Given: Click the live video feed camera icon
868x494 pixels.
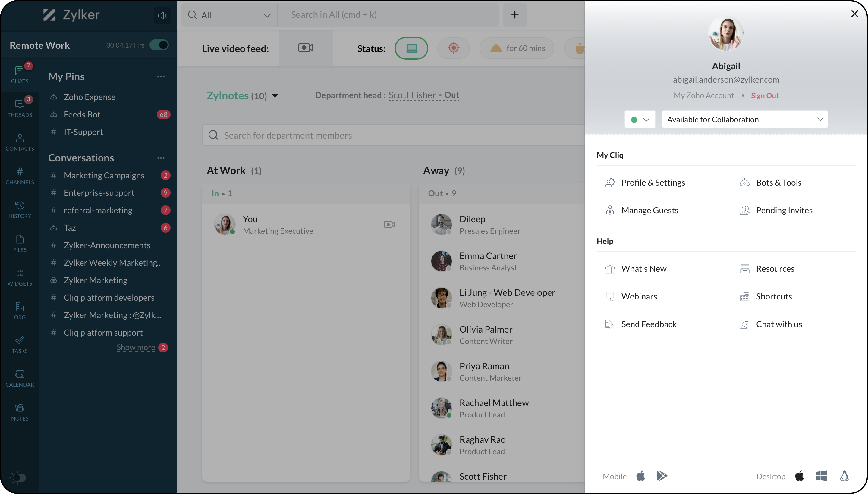Looking at the screenshot, I should 306,48.
